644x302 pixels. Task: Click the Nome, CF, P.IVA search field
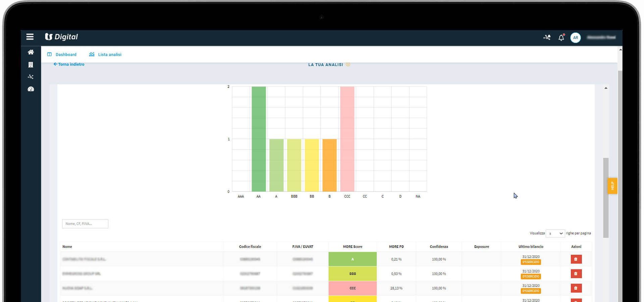click(x=85, y=224)
